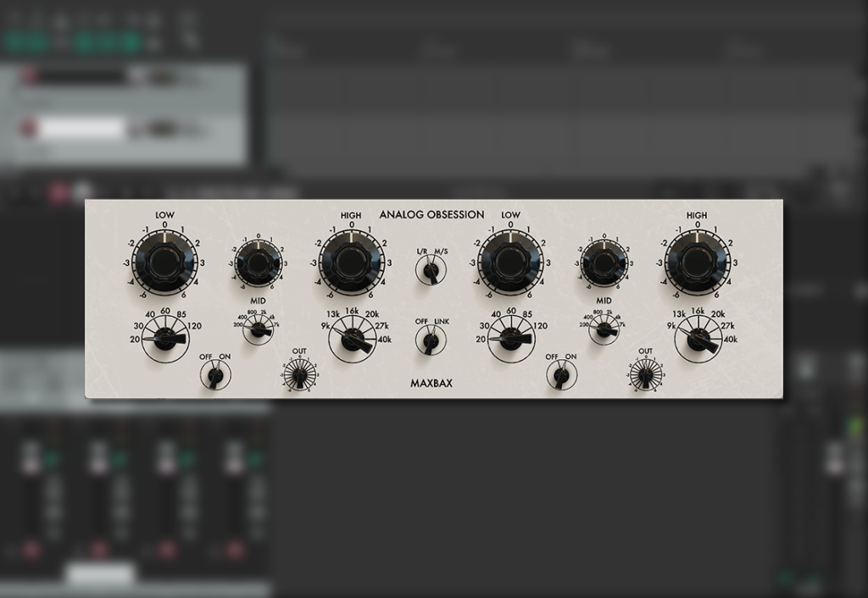Toggle the left-channel OFF/ON switch
The width and height of the screenshot is (868, 598).
click(x=214, y=375)
